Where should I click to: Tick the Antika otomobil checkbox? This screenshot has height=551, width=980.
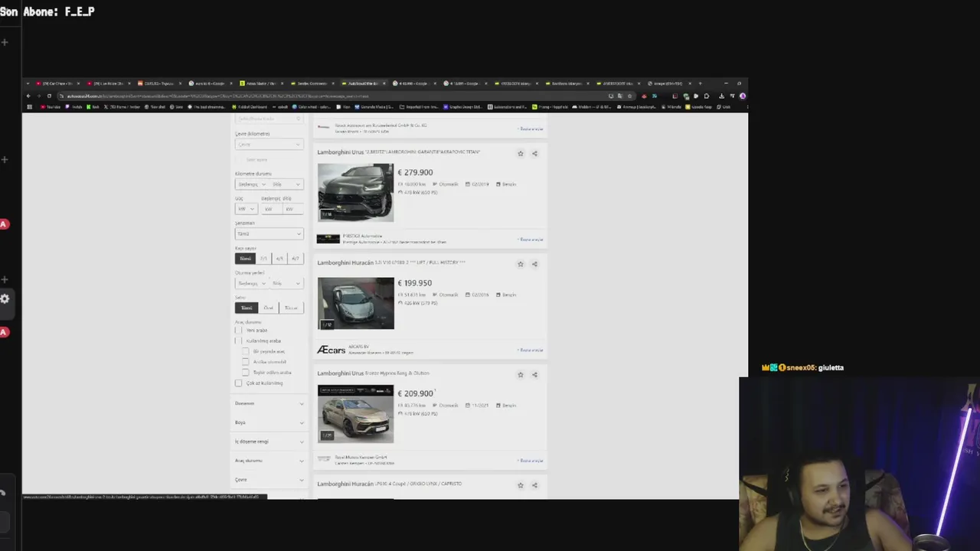245,362
